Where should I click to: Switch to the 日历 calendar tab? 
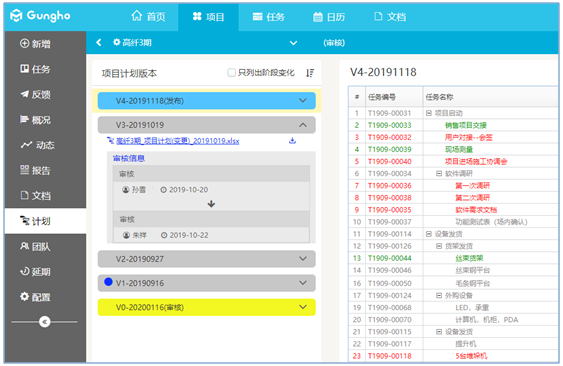(329, 17)
